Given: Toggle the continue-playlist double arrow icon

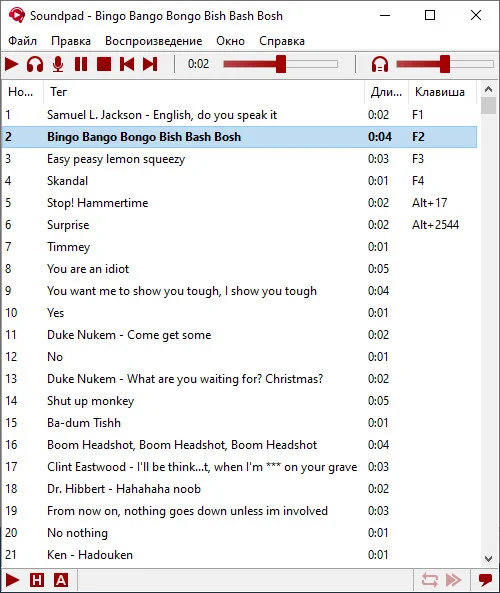Looking at the screenshot, I should [453, 579].
